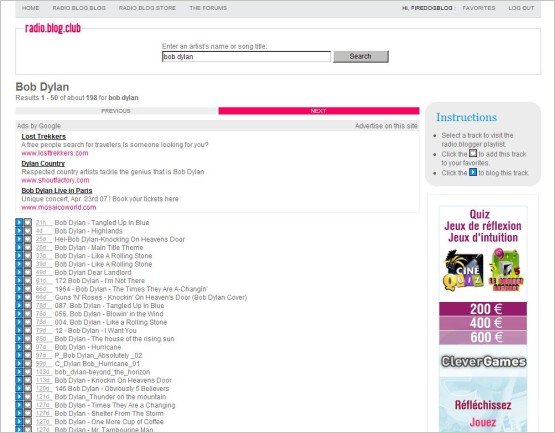The height and width of the screenshot is (433, 555).
Task: Blog The house of the rising sun
Action: [x=19, y=339]
